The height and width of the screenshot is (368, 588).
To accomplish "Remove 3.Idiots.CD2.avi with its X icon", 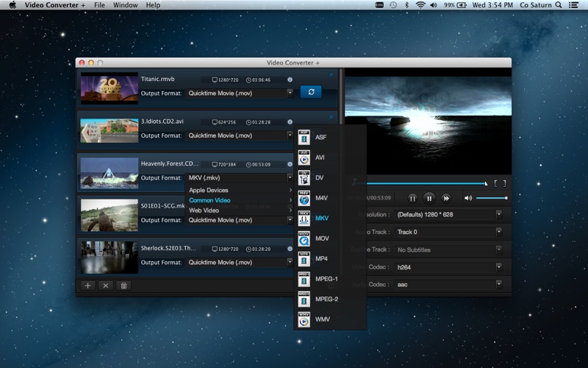I will click(331, 117).
